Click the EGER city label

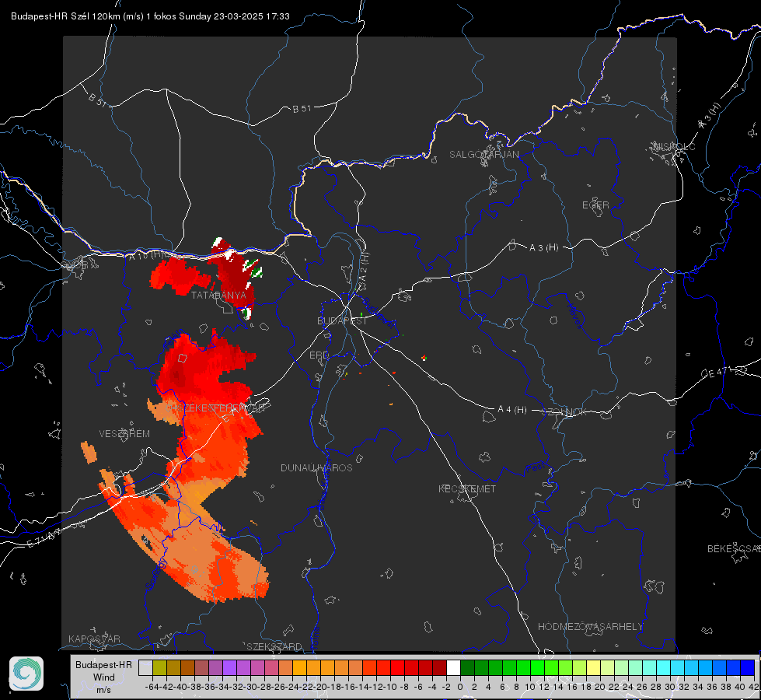point(595,205)
